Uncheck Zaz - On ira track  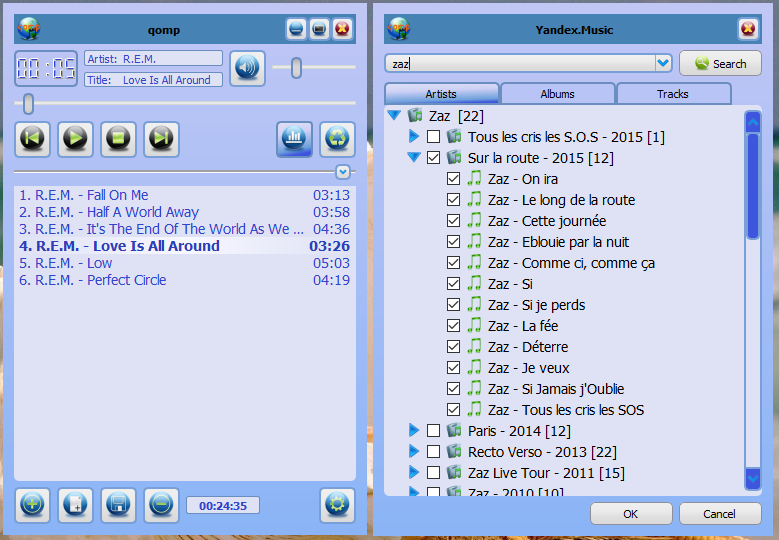click(453, 178)
